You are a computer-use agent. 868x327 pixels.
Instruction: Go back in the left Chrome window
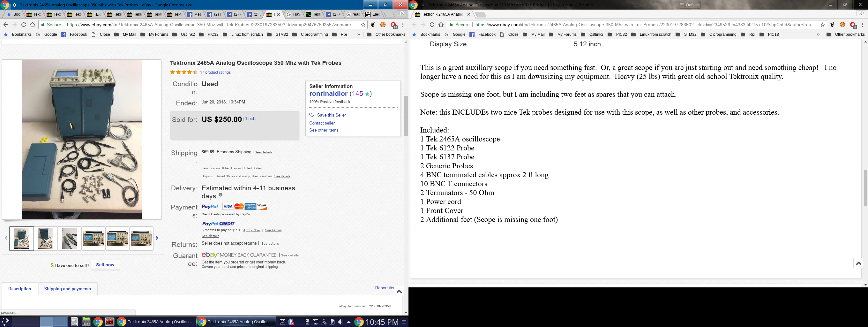point(6,25)
